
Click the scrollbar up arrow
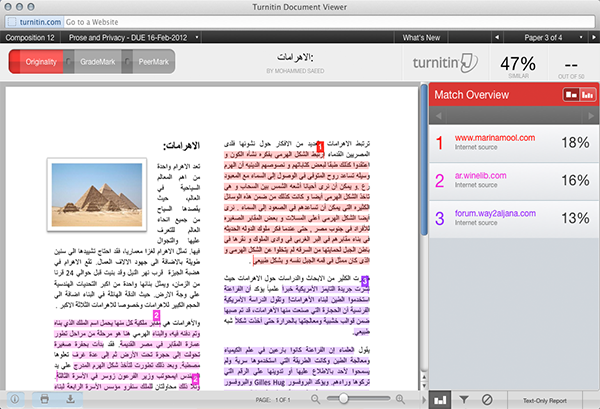click(424, 377)
